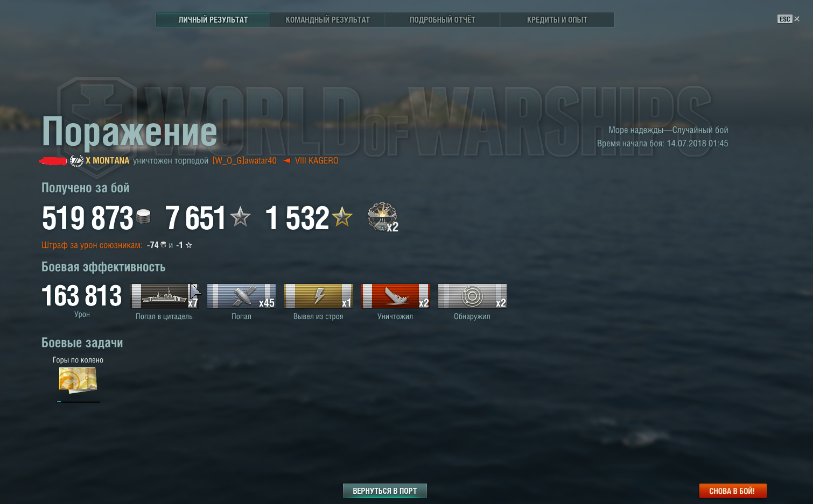Click the silver credits coin icon
Screen dimensions: 813x504
[x=143, y=217]
